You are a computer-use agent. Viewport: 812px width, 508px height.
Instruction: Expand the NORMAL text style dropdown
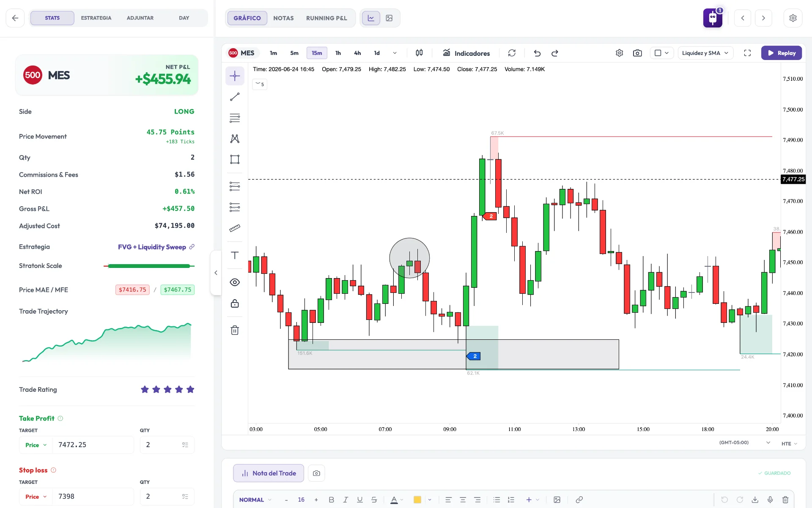pos(255,500)
